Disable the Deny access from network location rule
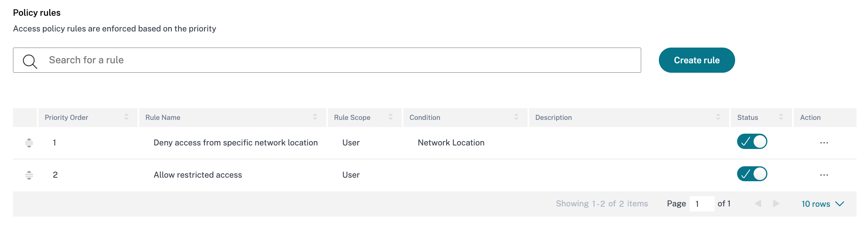The width and height of the screenshot is (868, 228). 752,142
